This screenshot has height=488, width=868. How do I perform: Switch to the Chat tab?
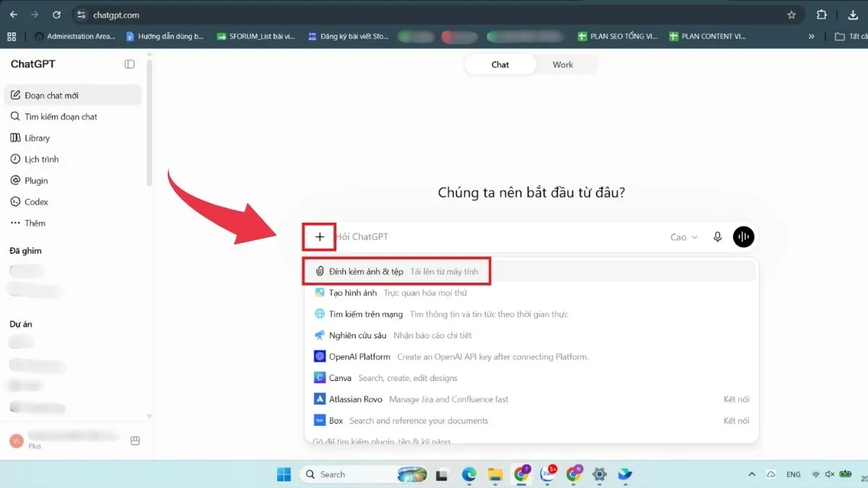point(500,64)
